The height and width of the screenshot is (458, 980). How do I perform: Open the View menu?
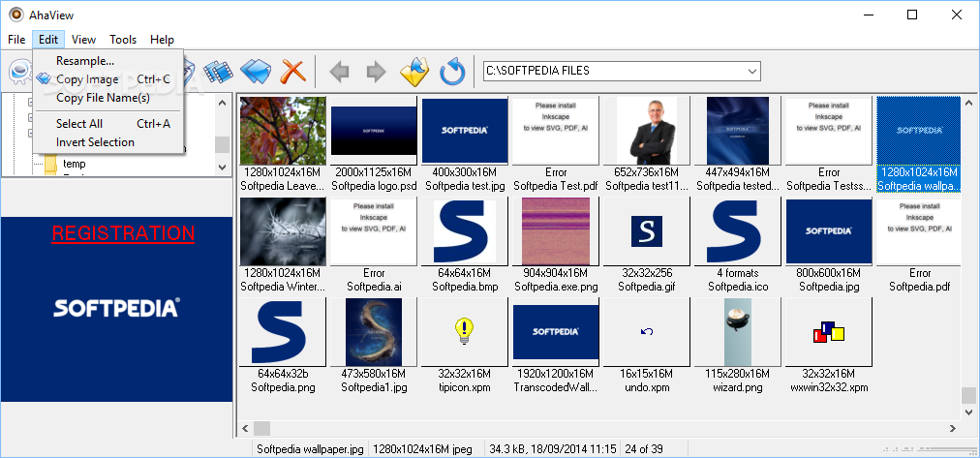[83, 40]
